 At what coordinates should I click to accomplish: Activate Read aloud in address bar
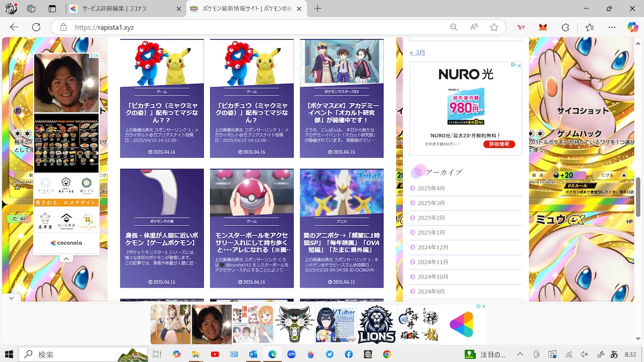tap(474, 27)
